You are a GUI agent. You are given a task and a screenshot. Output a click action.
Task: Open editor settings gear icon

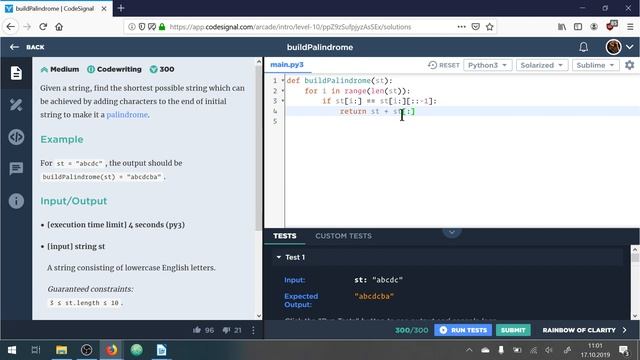(x=629, y=65)
